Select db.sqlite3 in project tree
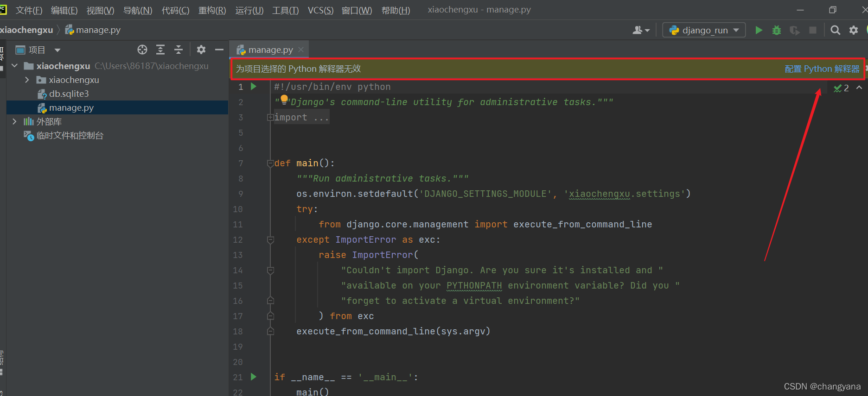868x396 pixels. [69, 94]
